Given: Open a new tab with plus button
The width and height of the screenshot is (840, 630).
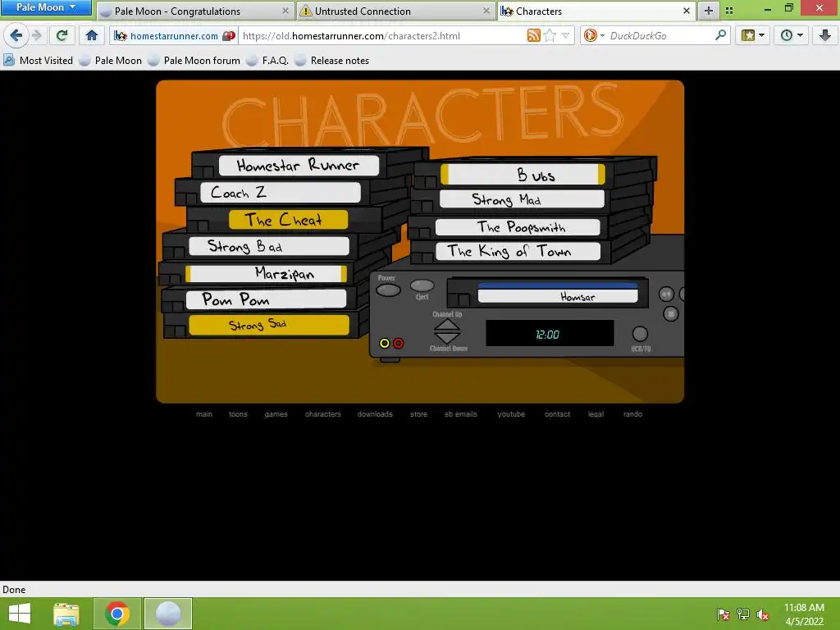Looking at the screenshot, I should pos(708,11).
